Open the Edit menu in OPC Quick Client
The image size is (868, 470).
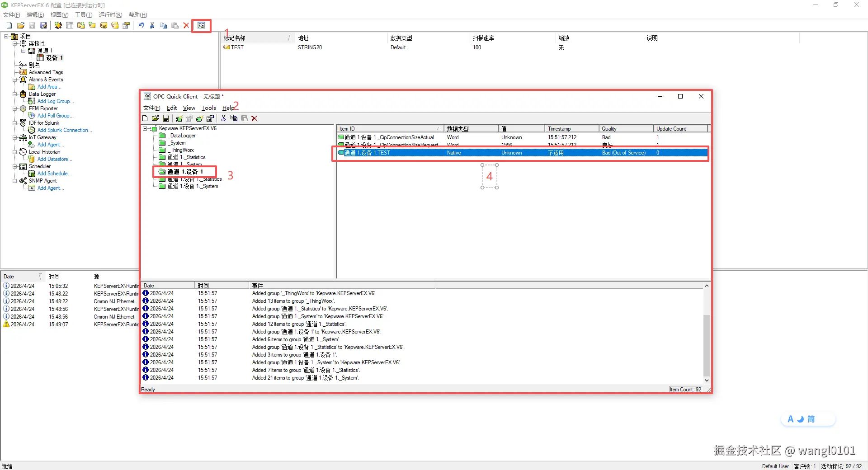pyautogui.click(x=172, y=108)
